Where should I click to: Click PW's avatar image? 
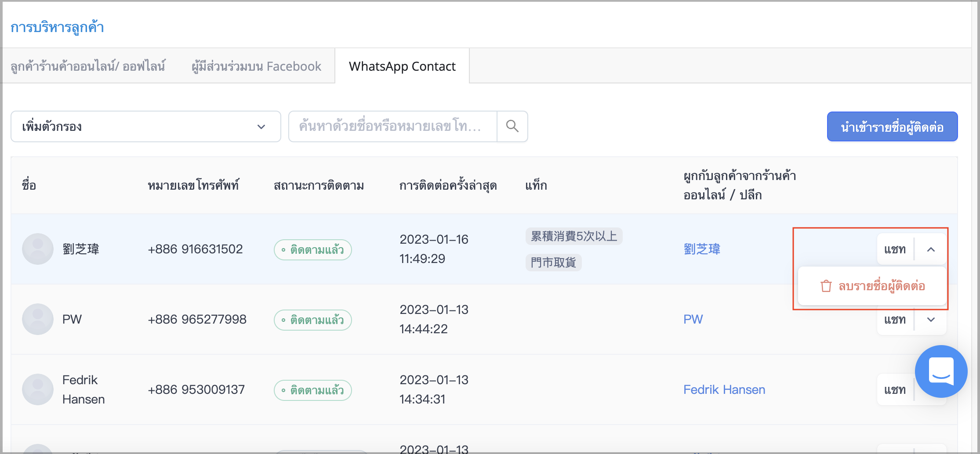click(38, 319)
